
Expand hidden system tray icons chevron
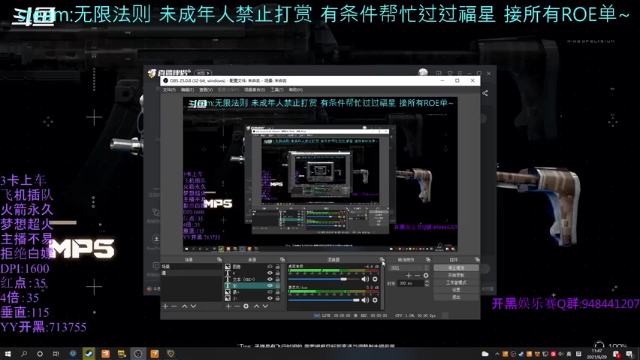point(497,354)
